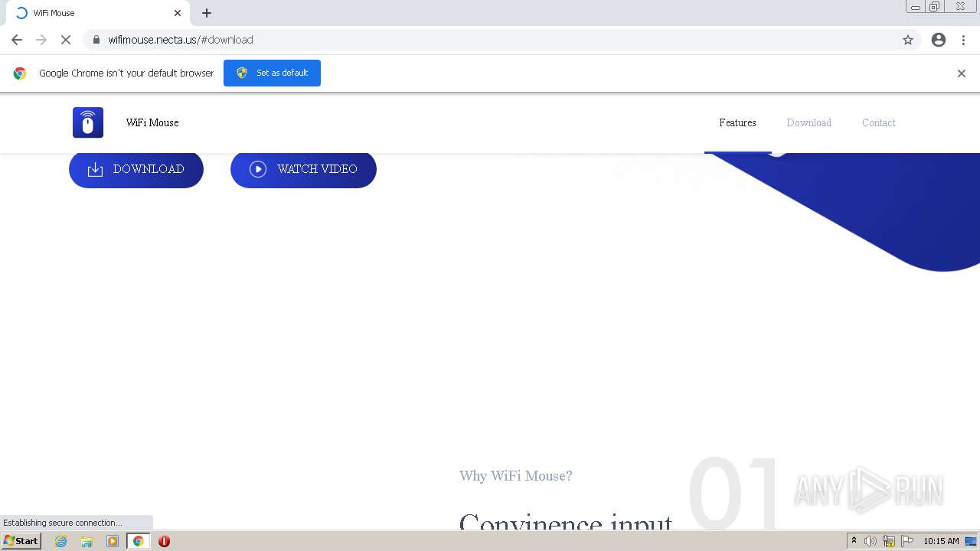
Task: Click the Why WiFi Mouse? text
Action: (516, 476)
